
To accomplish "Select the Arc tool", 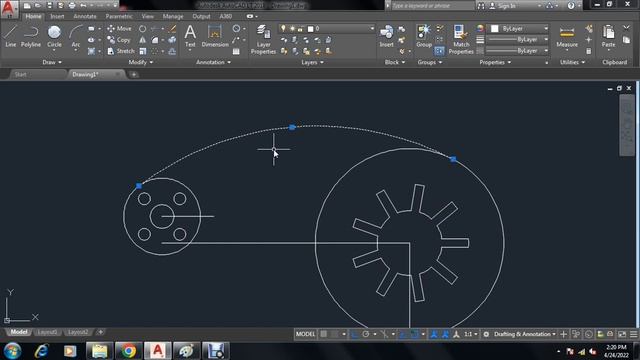I will point(76,36).
